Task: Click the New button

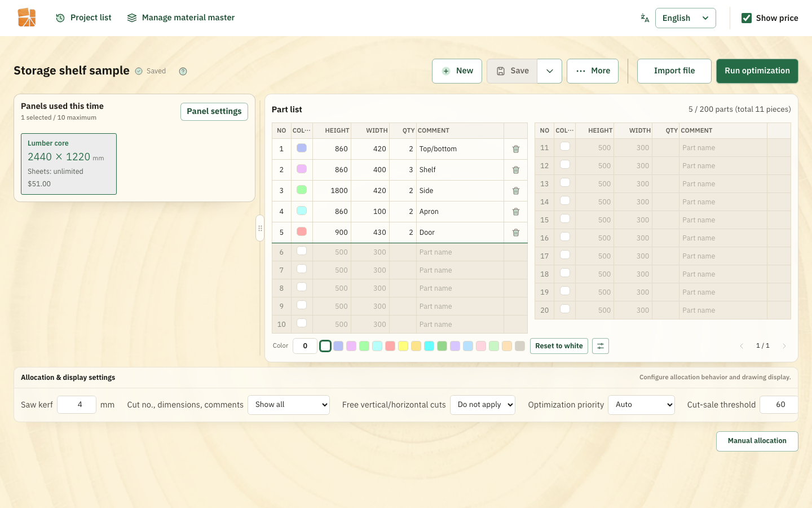Action: point(457,71)
